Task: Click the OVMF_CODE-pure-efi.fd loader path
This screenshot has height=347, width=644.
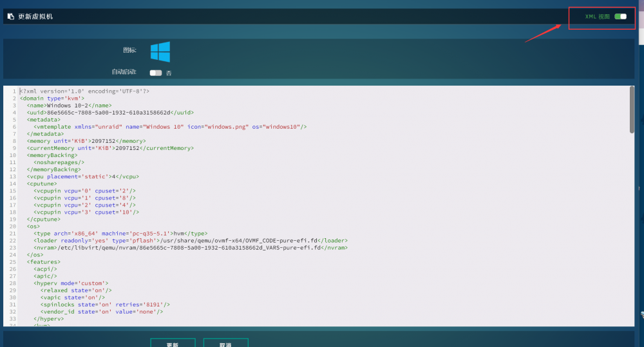Action: click(239, 241)
